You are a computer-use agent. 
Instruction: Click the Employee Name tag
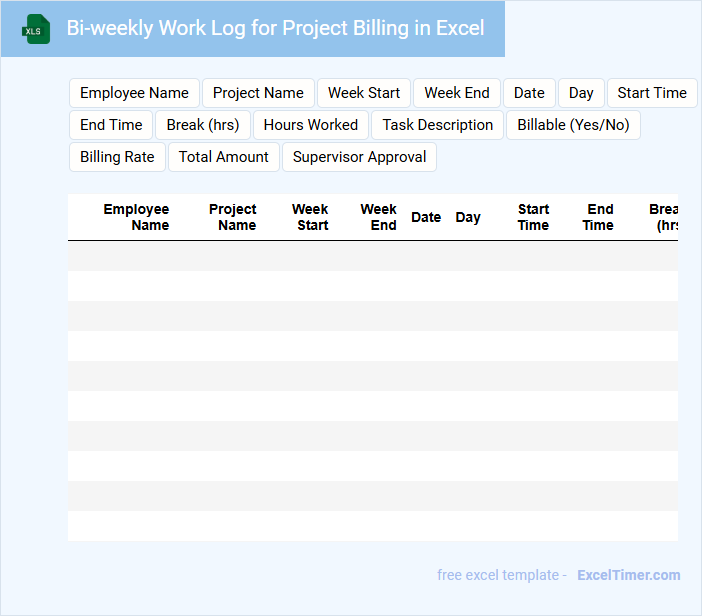pyautogui.click(x=134, y=93)
